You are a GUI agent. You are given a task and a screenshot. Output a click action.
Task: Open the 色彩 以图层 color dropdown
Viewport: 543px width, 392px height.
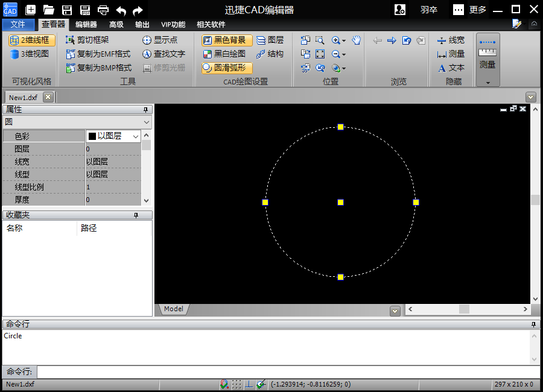135,136
